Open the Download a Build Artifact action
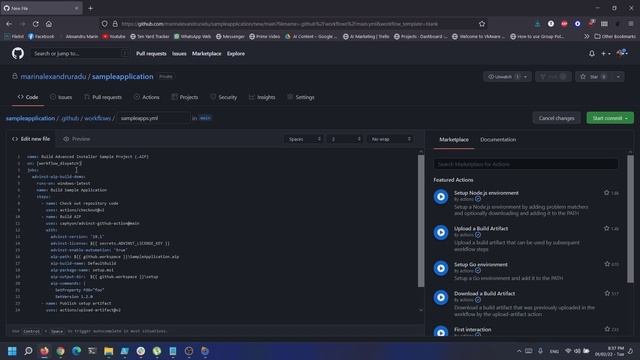The width and height of the screenshot is (640, 360). pos(484,293)
